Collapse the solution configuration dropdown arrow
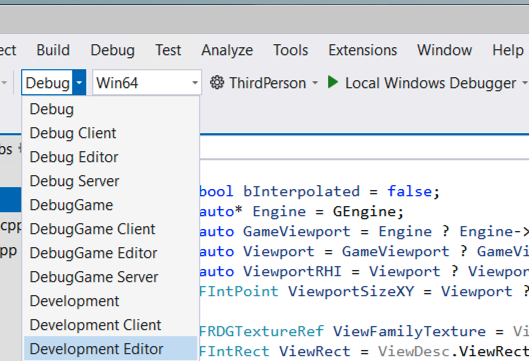Image resolution: width=529 pixels, height=361 pixels. pyautogui.click(x=79, y=82)
